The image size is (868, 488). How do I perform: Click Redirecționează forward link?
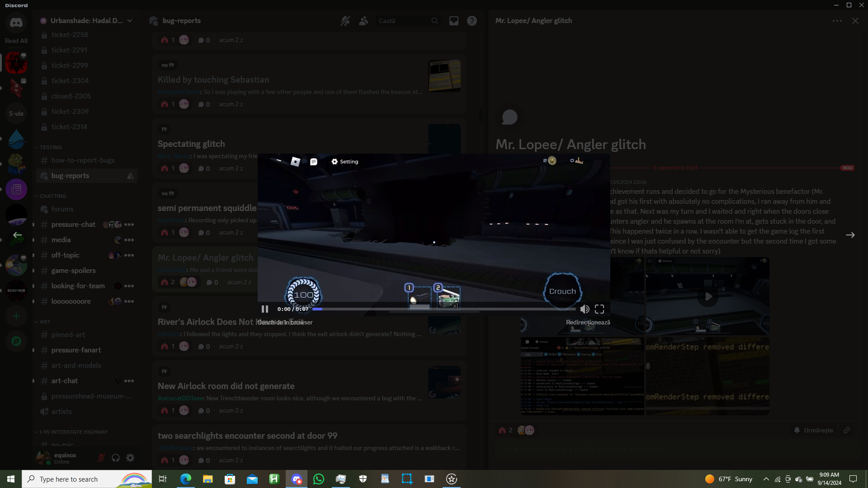coord(588,322)
